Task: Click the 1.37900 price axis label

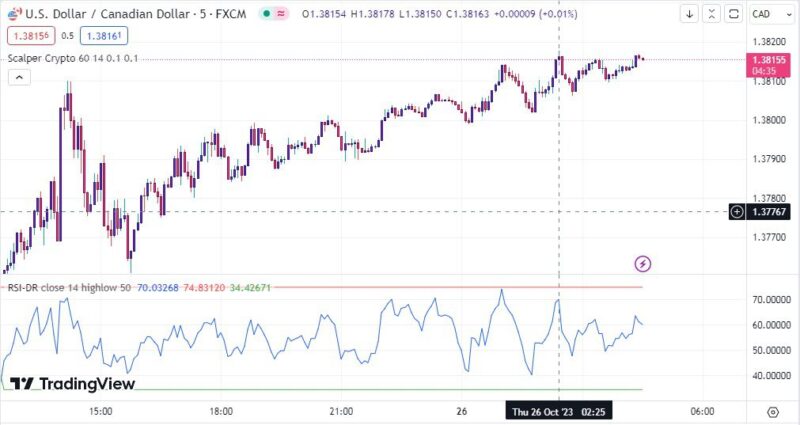Action: [x=769, y=159]
